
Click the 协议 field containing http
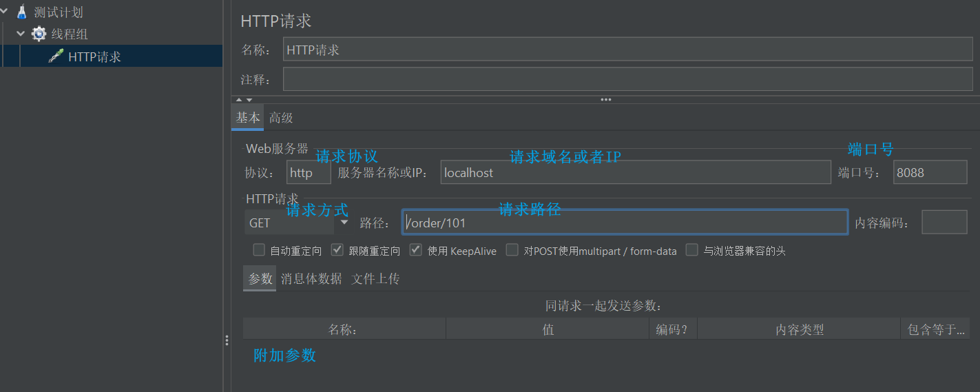(x=309, y=172)
